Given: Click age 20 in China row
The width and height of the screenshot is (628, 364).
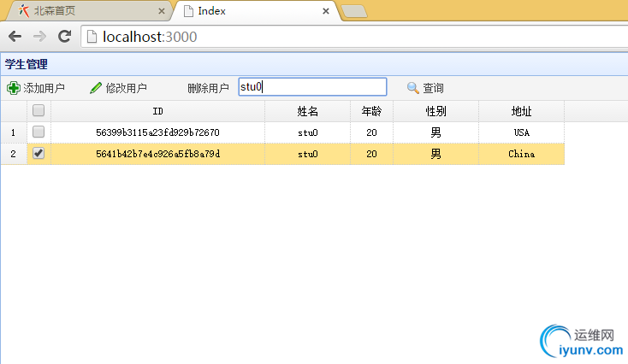Looking at the screenshot, I should click(x=371, y=154).
